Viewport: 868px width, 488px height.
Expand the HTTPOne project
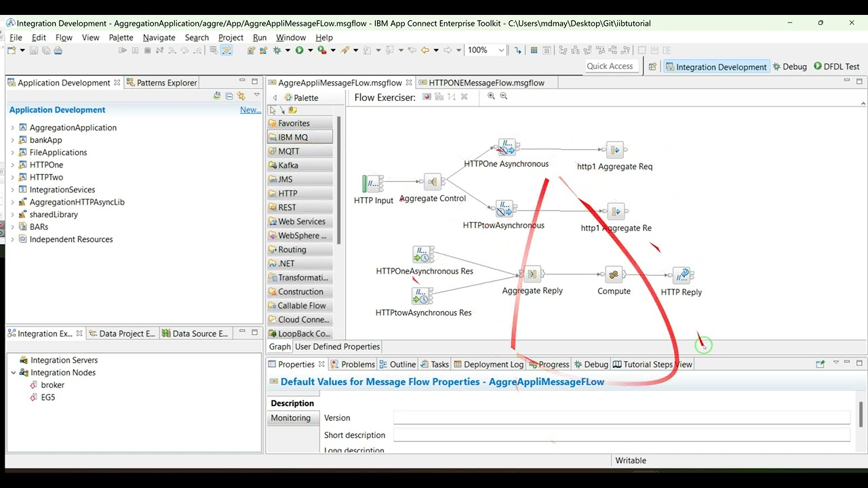point(12,165)
